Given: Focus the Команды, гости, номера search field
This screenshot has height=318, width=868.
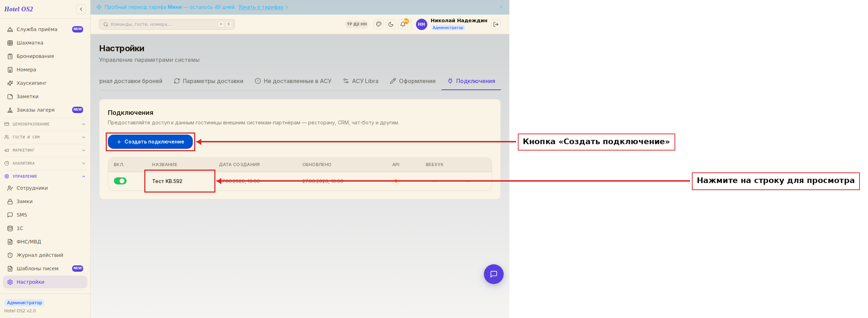Looking at the screenshot, I should click(x=167, y=24).
